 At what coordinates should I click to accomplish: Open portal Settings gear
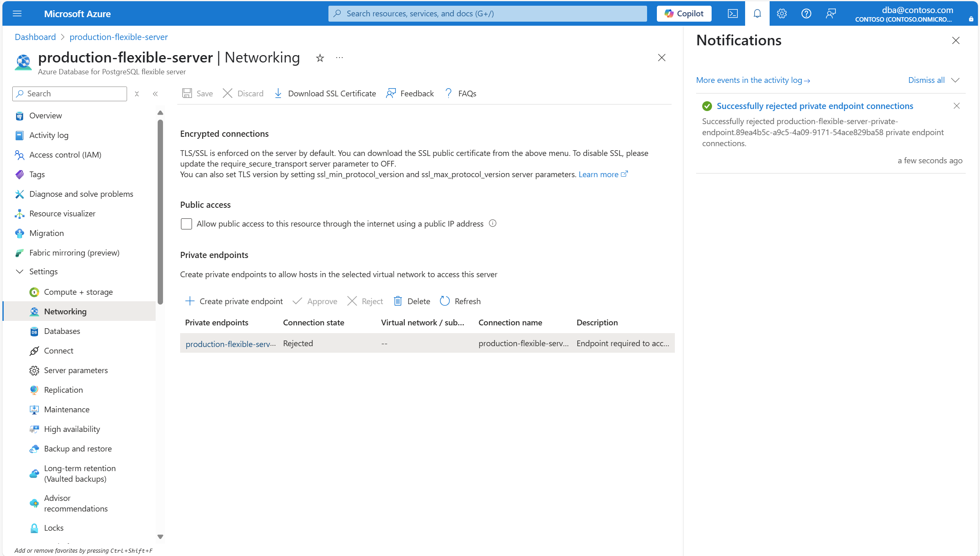tap(781, 13)
